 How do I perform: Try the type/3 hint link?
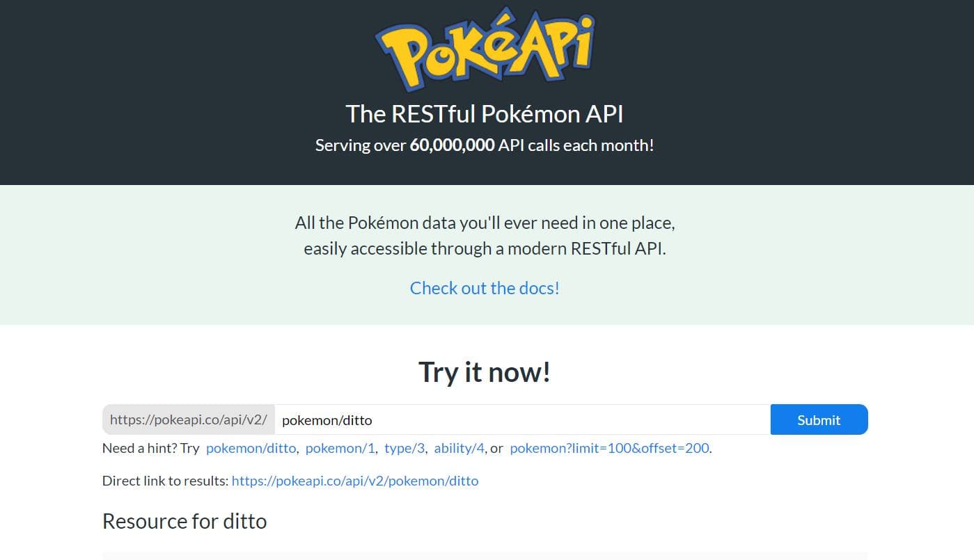(x=404, y=448)
